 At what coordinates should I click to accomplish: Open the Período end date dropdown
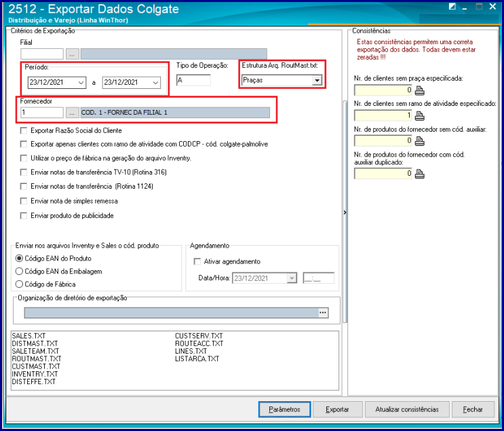click(x=156, y=83)
